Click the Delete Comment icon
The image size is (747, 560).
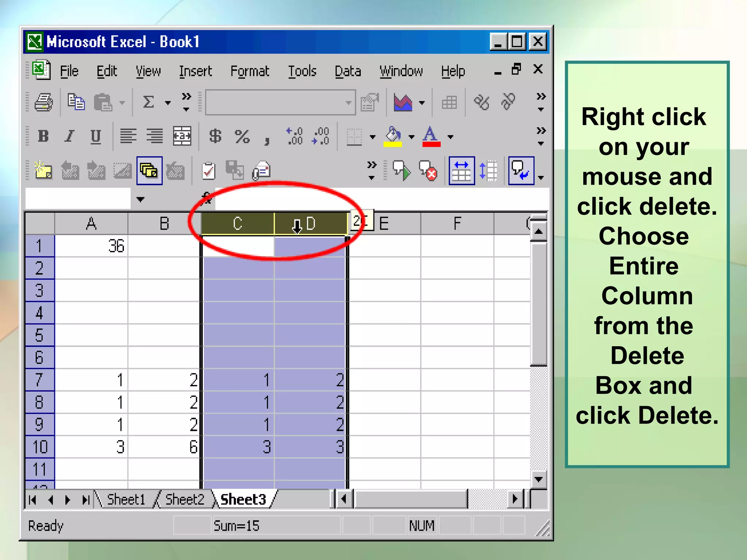175,171
